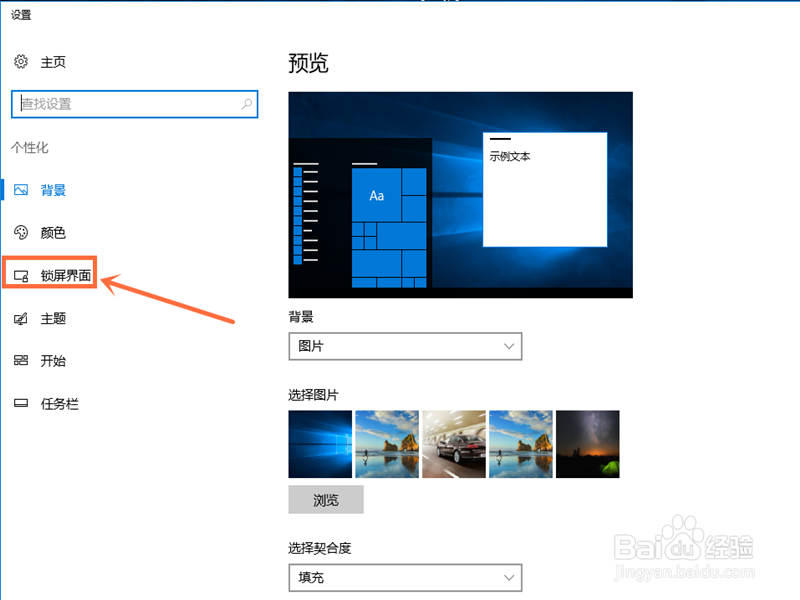Screen dimensions: 800x600
Task: Click the desktop preview image
Action: pyautogui.click(x=460, y=195)
